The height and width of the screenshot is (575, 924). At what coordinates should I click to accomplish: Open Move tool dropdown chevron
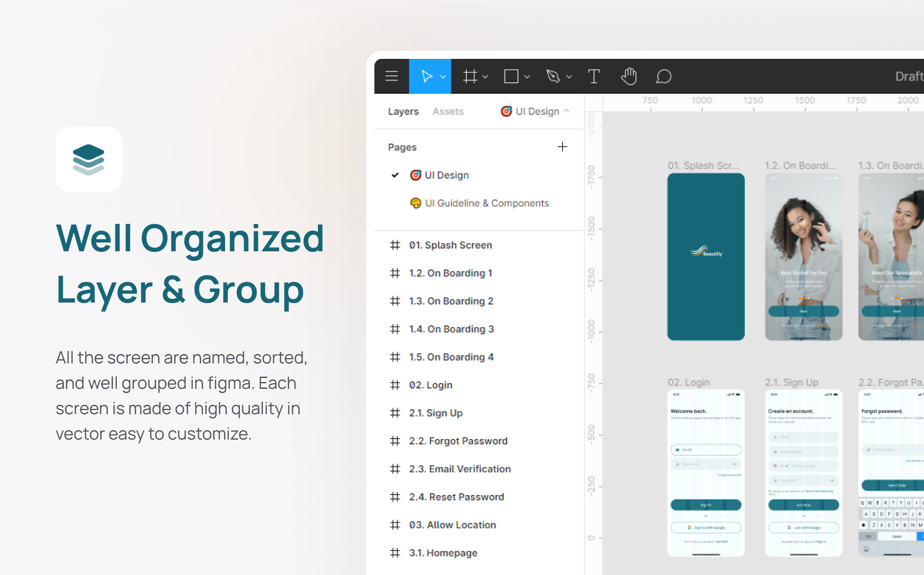443,77
